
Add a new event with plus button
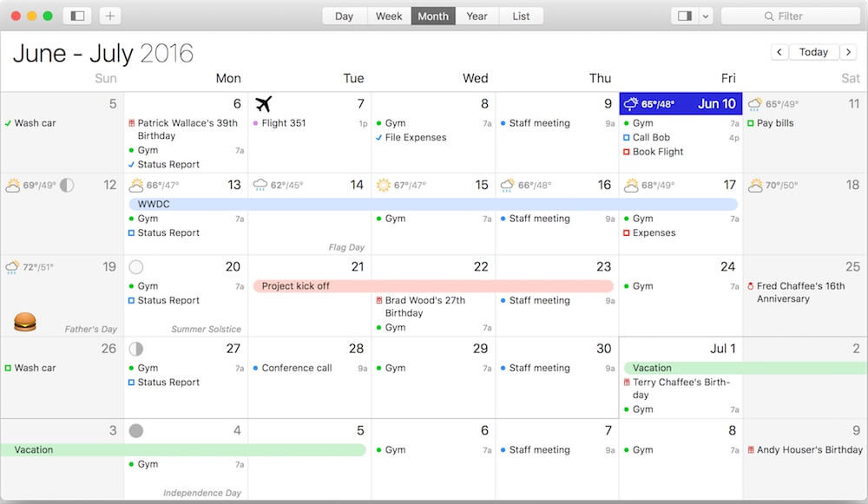pyautogui.click(x=109, y=16)
